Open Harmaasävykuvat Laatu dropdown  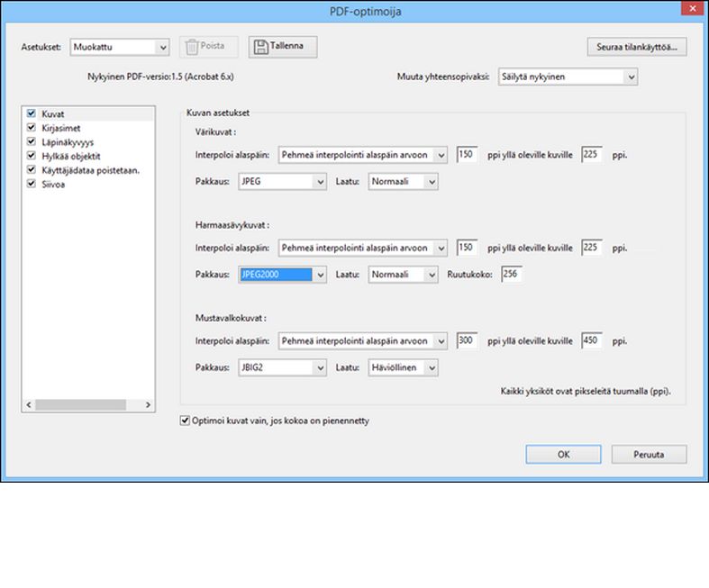[403, 275]
